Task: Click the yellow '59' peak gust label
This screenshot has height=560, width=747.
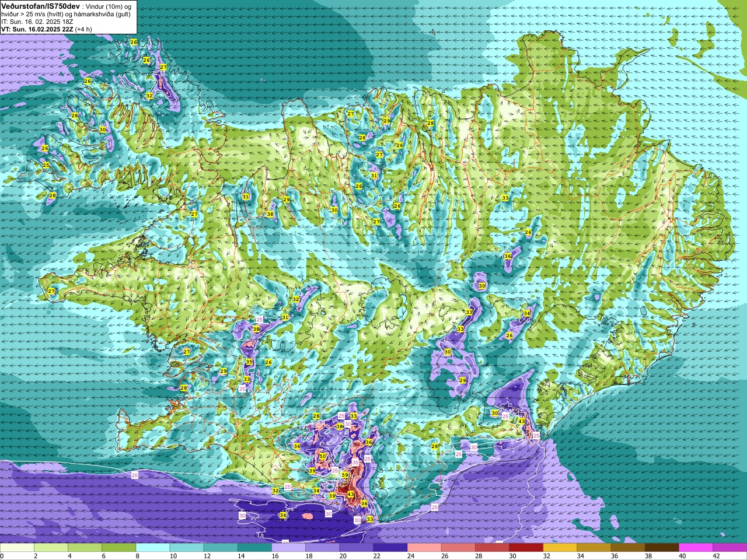Action: 345,475
